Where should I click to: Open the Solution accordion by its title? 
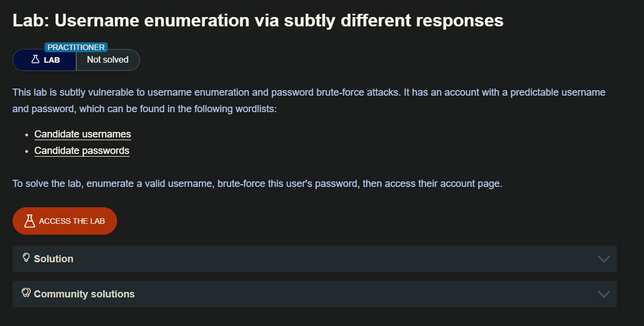53,259
